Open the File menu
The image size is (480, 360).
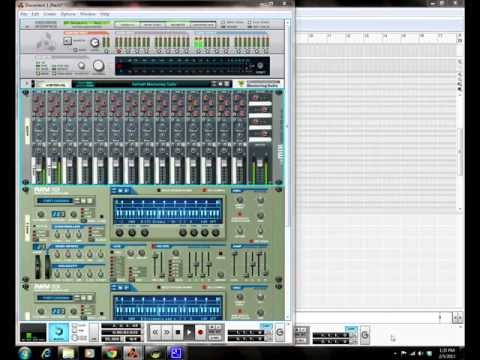coord(24,14)
